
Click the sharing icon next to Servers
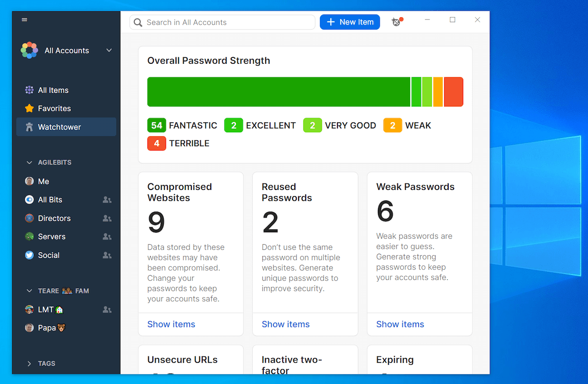107,236
